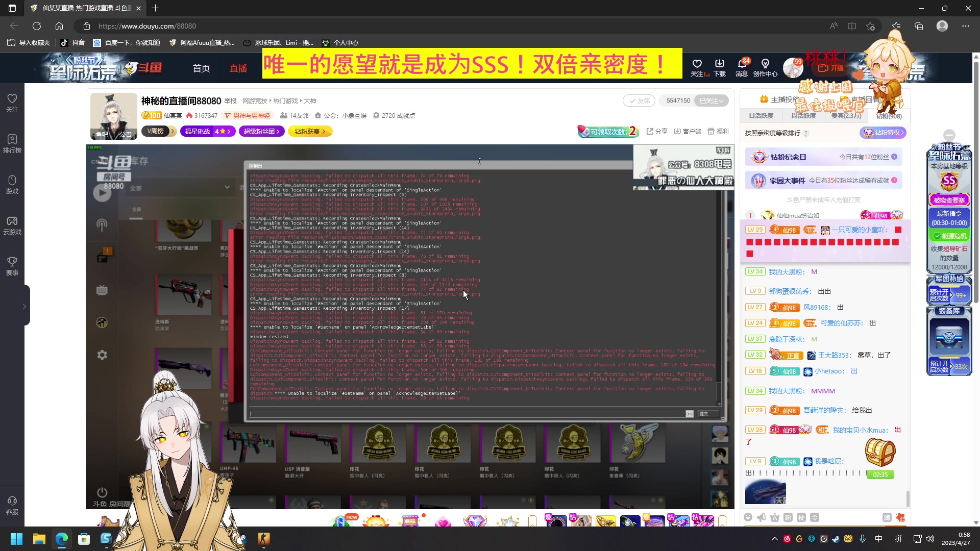The width and height of the screenshot is (980, 551).
Task: Expand the 福星挑战 4-star pill
Action: click(207, 132)
